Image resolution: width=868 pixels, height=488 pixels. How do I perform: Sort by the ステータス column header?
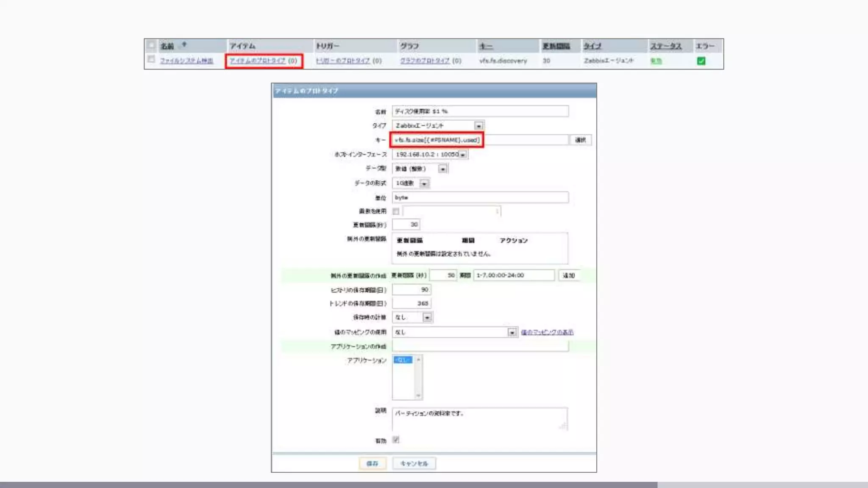coord(666,46)
